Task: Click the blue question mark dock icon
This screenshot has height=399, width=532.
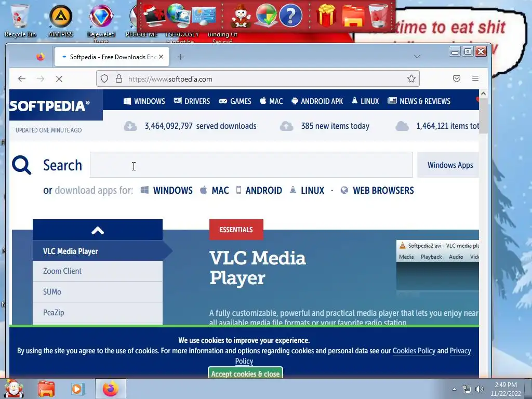Action: (x=290, y=15)
